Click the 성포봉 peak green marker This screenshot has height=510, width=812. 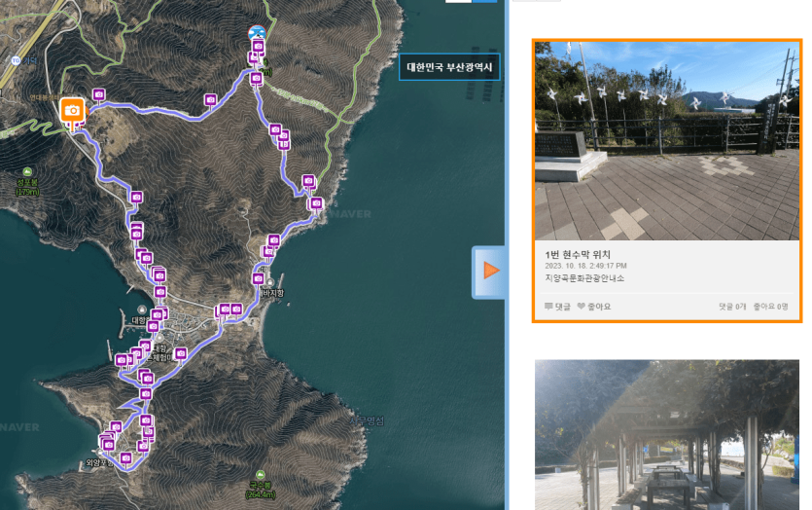[x=27, y=172]
